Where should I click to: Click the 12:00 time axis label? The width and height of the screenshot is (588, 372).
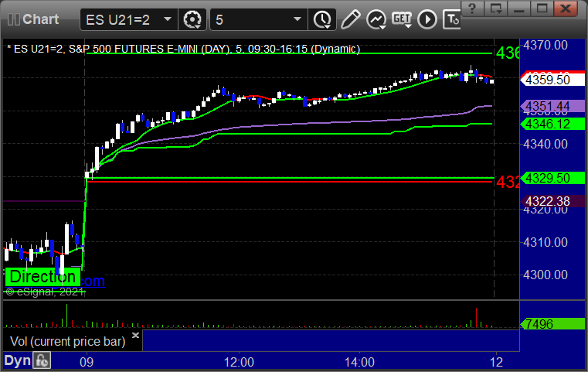pos(239,362)
